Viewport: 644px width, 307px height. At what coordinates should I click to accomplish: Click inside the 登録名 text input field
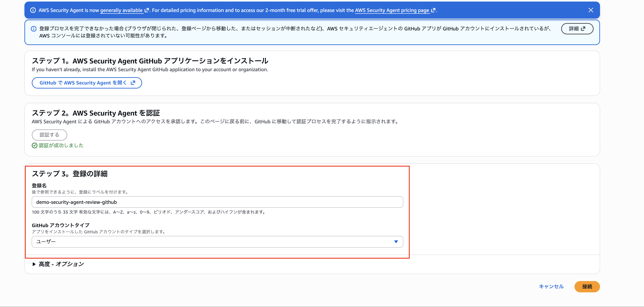coord(217,202)
